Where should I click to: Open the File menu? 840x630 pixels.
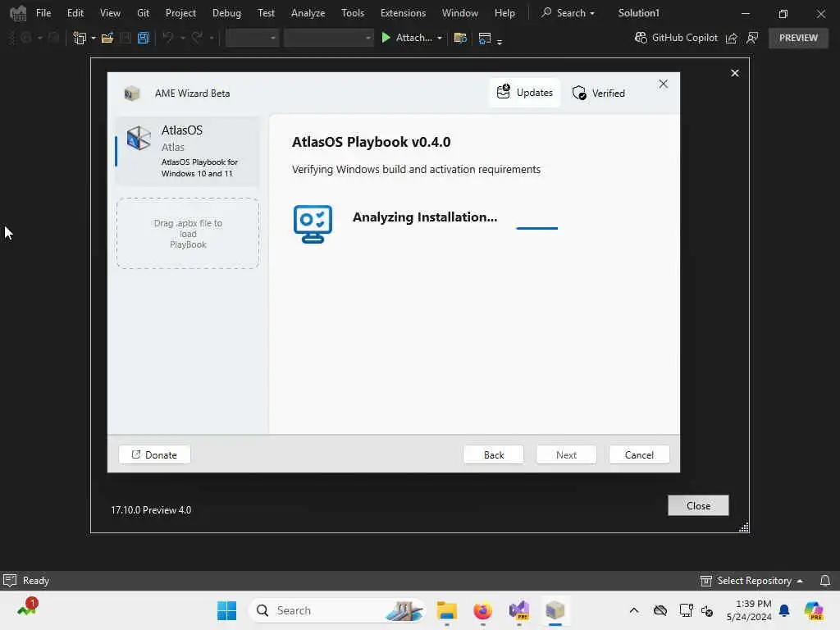43,13
